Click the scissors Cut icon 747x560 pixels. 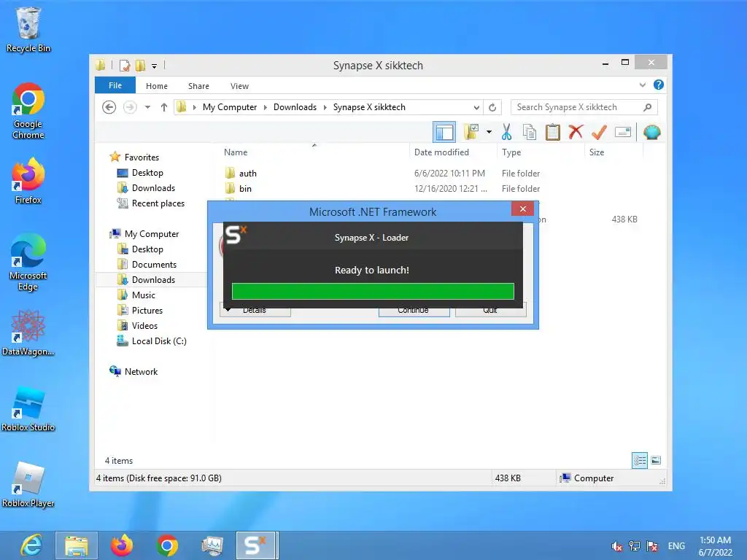[x=506, y=132]
